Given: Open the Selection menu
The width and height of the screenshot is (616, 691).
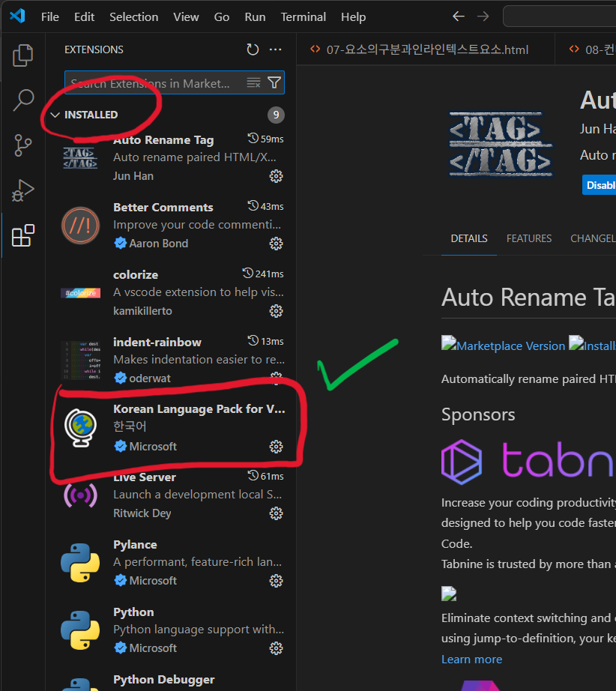Looking at the screenshot, I should click(133, 16).
